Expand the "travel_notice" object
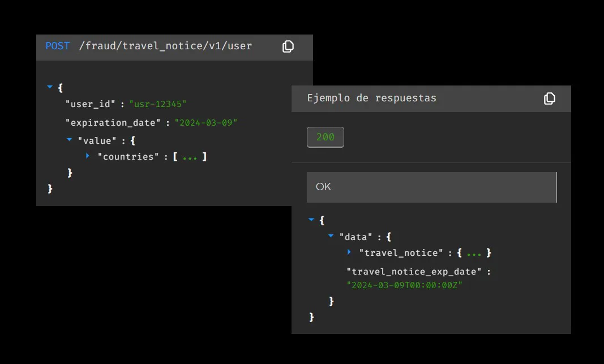 coord(349,252)
